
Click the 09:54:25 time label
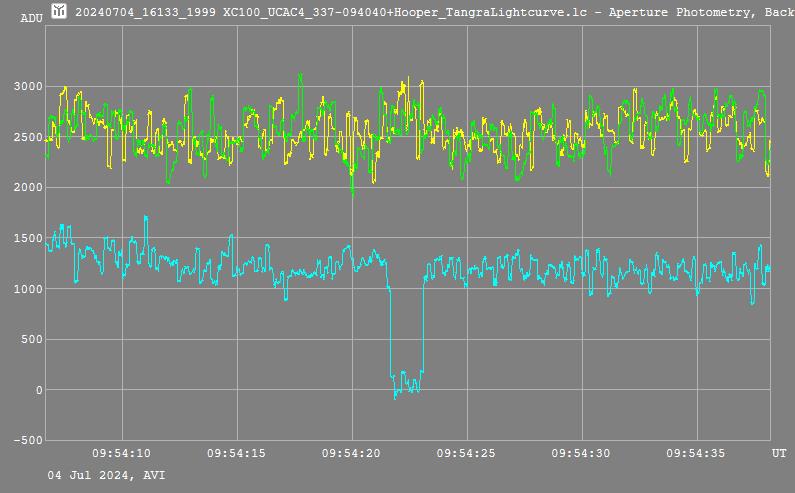[466, 453]
